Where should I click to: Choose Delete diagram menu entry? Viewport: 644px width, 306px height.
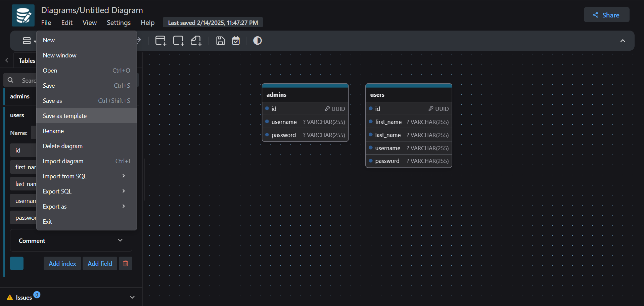[x=87, y=146]
